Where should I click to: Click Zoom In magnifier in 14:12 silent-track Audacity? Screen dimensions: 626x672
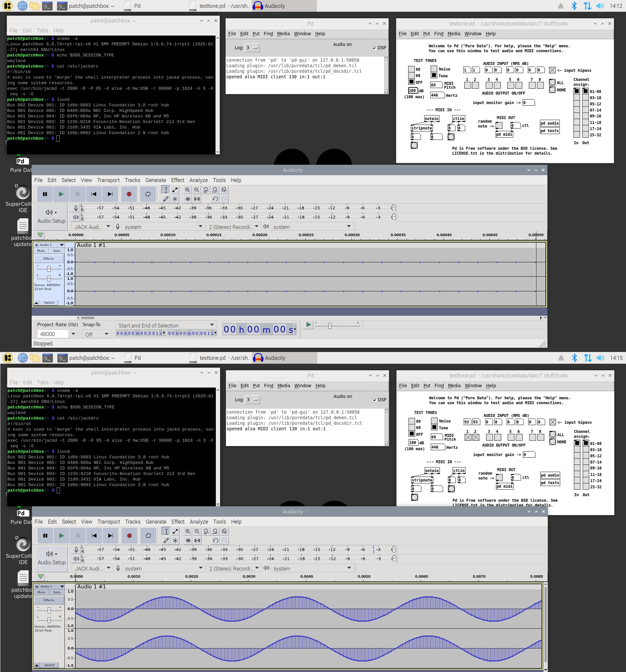pos(187,190)
